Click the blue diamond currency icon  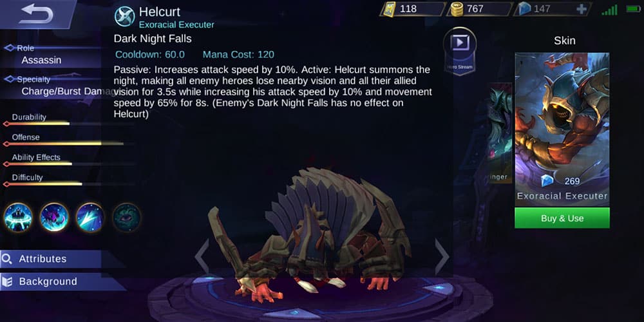(x=524, y=8)
